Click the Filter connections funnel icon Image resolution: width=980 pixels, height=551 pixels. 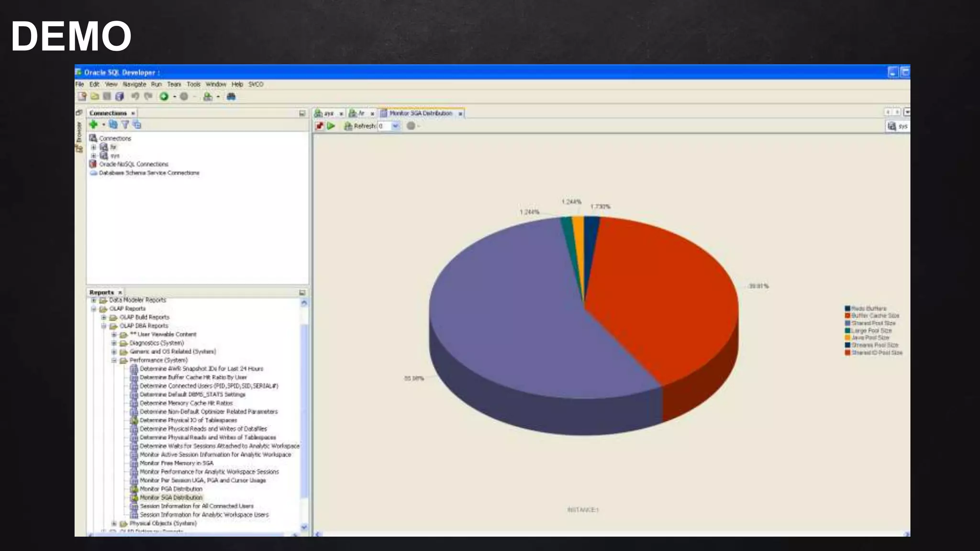click(125, 125)
